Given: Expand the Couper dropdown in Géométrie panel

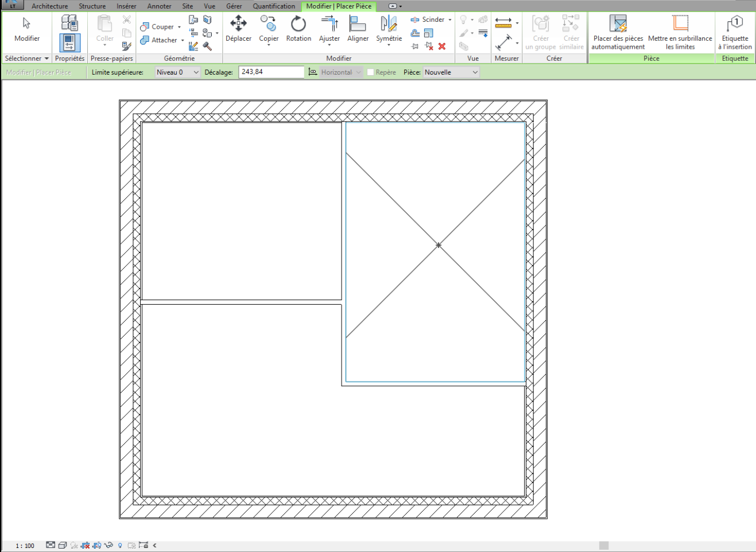Looking at the screenshot, I should (x=179, y=26).
